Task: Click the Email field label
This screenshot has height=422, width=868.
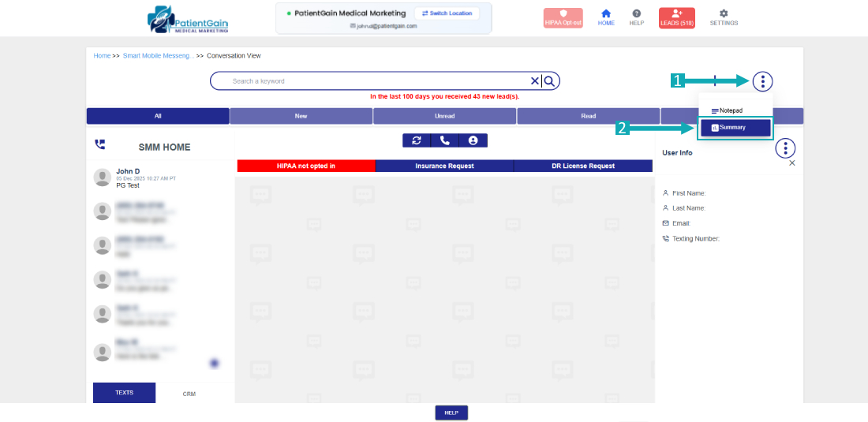Action: (682, 223)
